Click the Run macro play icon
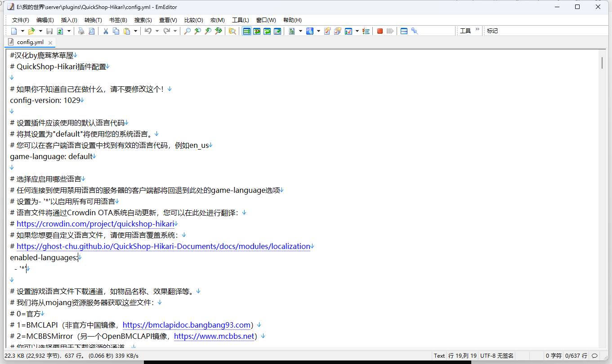Viewport: 612px width, 364px height. click(390, 31)
